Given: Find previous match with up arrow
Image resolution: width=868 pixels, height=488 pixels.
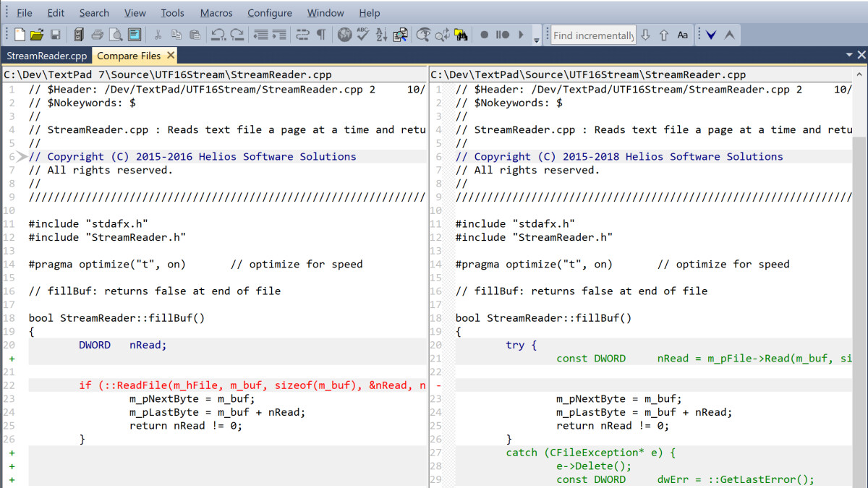Looking at the screenshot, I should click(663, 35).
